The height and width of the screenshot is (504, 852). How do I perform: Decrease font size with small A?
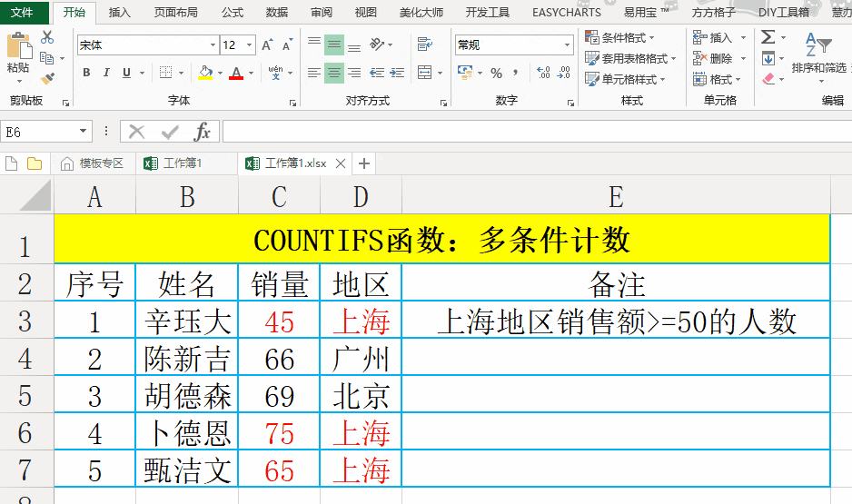click(x=287, y=45)
